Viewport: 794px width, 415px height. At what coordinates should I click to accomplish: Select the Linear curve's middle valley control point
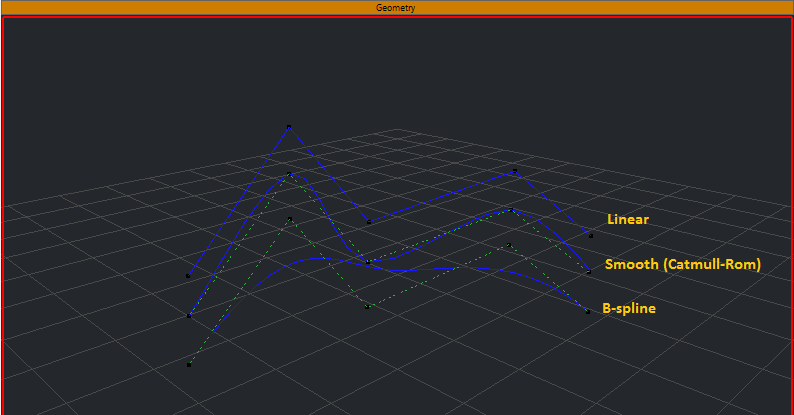(369, 222)
